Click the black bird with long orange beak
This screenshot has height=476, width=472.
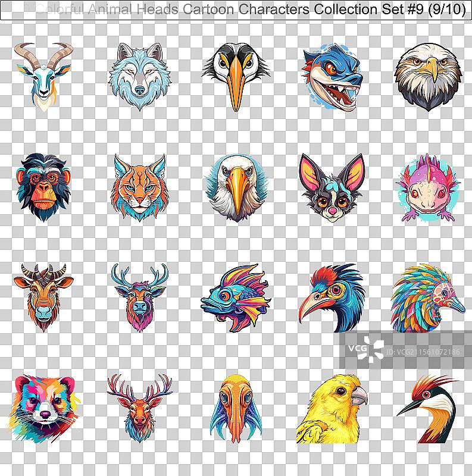click(236, 76)
